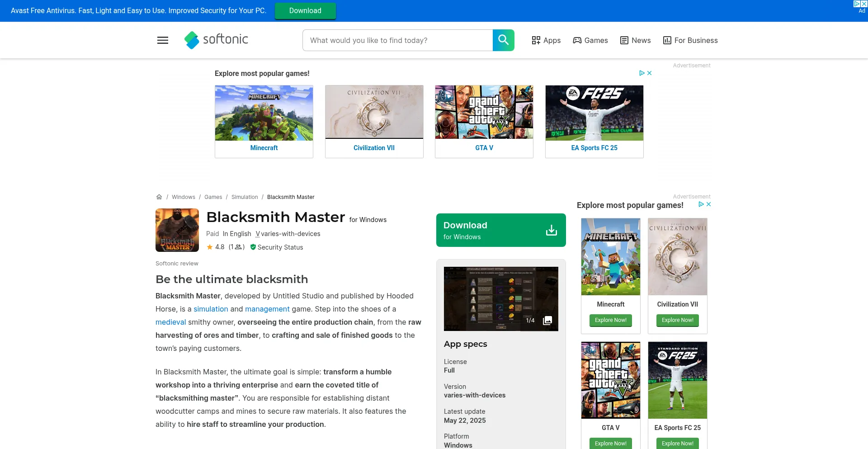Click the star rating icon
Image resolution: width=868 pixels, height=449 pixels.
point(210,247)
